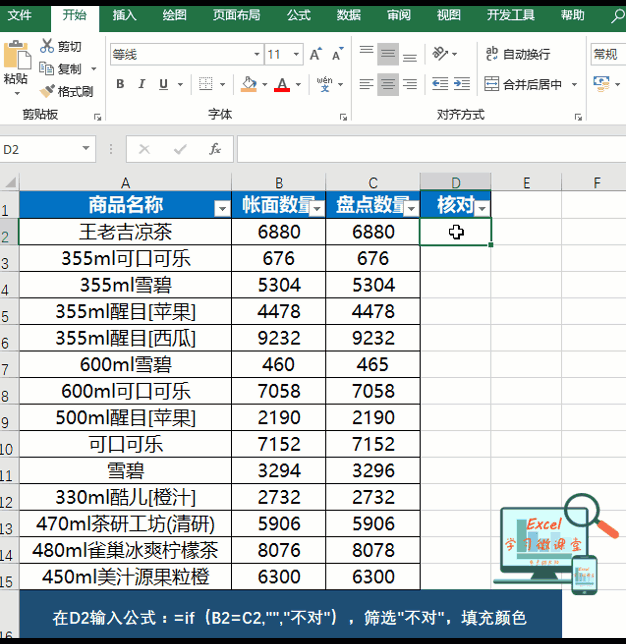Open filter dropdown on 帐面数量 header
Image resolution: width=626 pixels, height=644 pixels.
click(317, 209)
